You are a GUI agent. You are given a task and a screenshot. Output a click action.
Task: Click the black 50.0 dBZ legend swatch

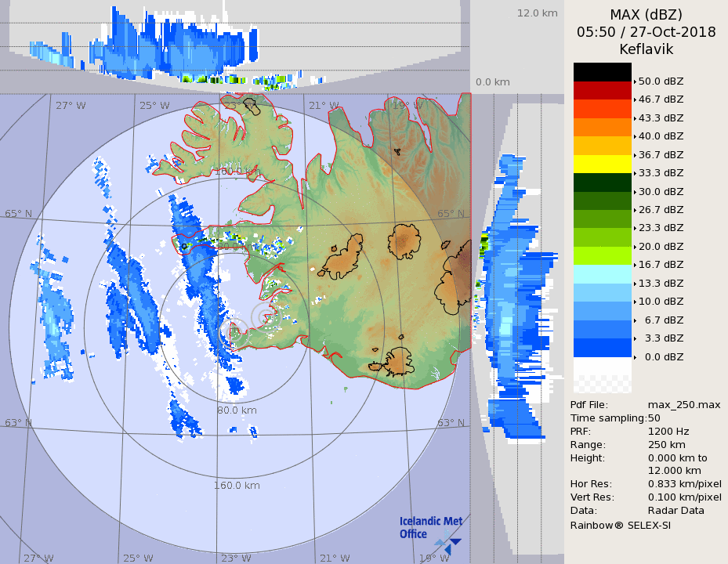coord(602,72)
